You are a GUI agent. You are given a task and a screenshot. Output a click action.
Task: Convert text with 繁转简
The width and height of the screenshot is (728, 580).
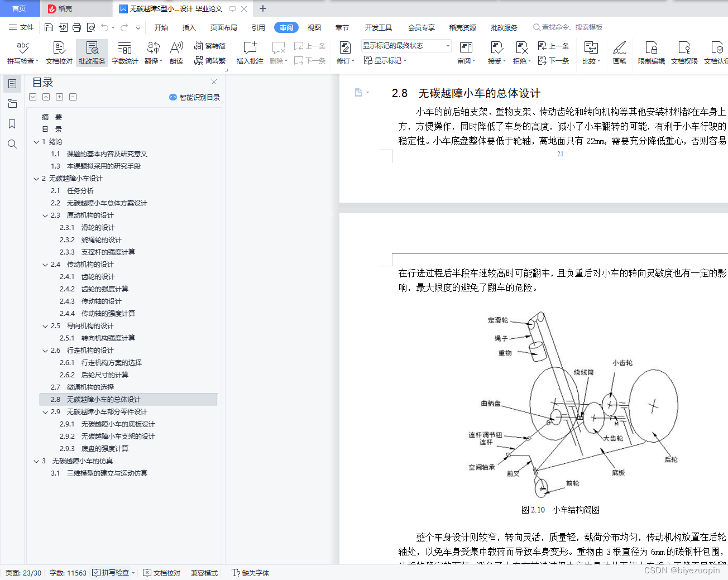[210, 46]
